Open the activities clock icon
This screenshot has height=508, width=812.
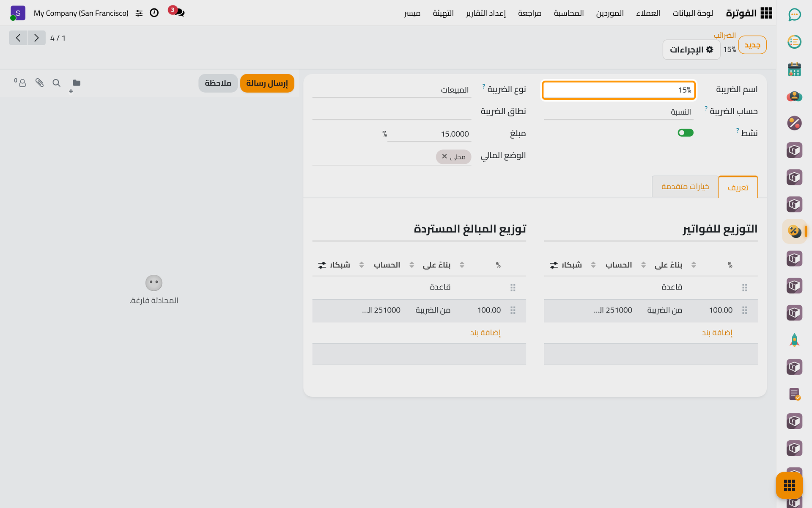tap(154, 13)
